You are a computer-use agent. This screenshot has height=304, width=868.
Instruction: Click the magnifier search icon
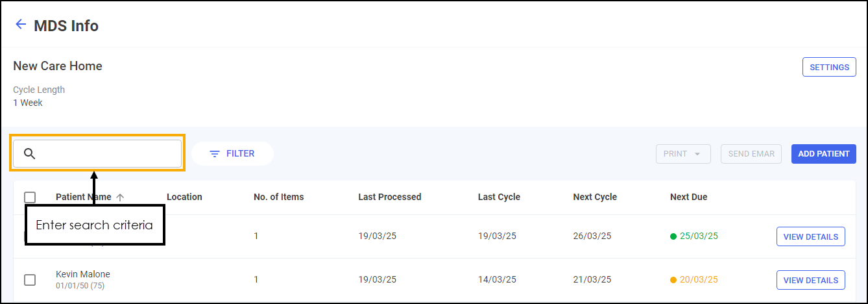pyautogui.click(x=29, y=154)
